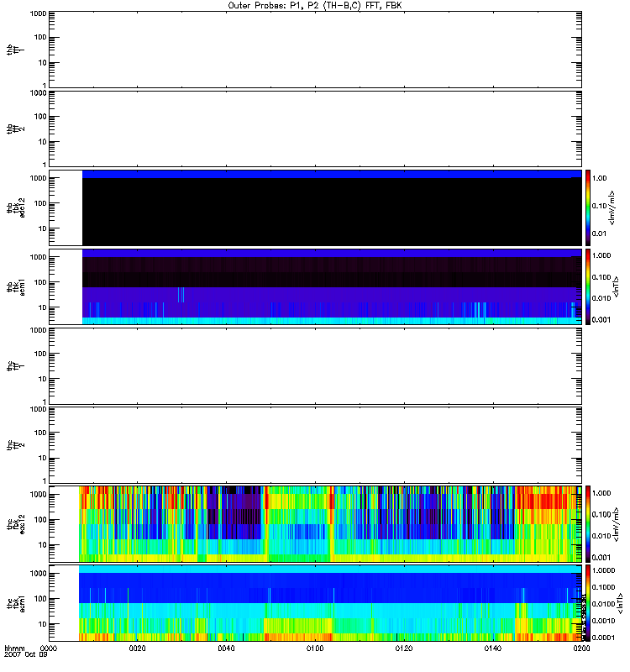Click the '0140' time axis label

click(493, 648)
